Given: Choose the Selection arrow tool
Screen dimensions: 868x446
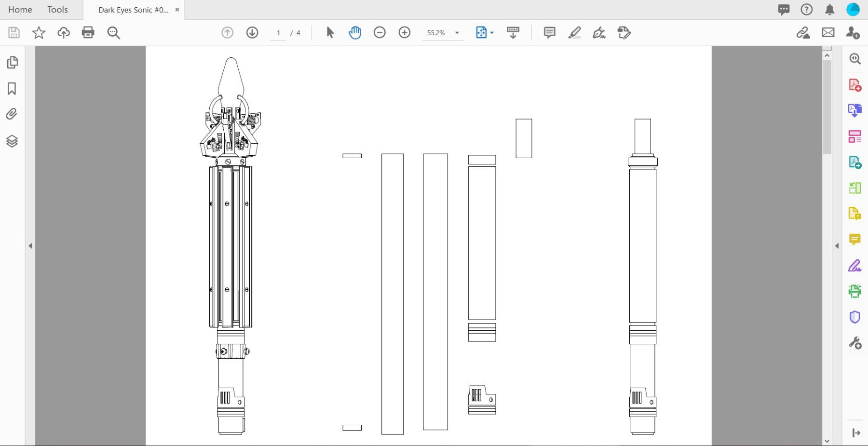Looking at the screenshot, I should (x=330, y=33).
